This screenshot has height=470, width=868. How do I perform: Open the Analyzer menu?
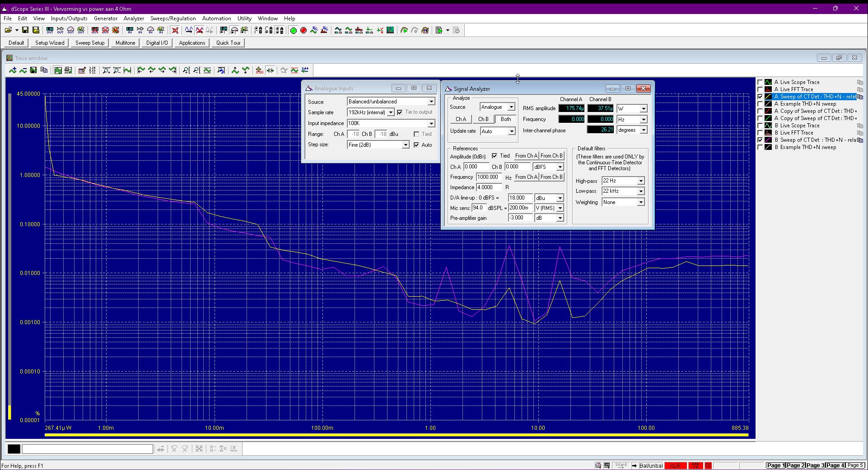click(134, 19)
